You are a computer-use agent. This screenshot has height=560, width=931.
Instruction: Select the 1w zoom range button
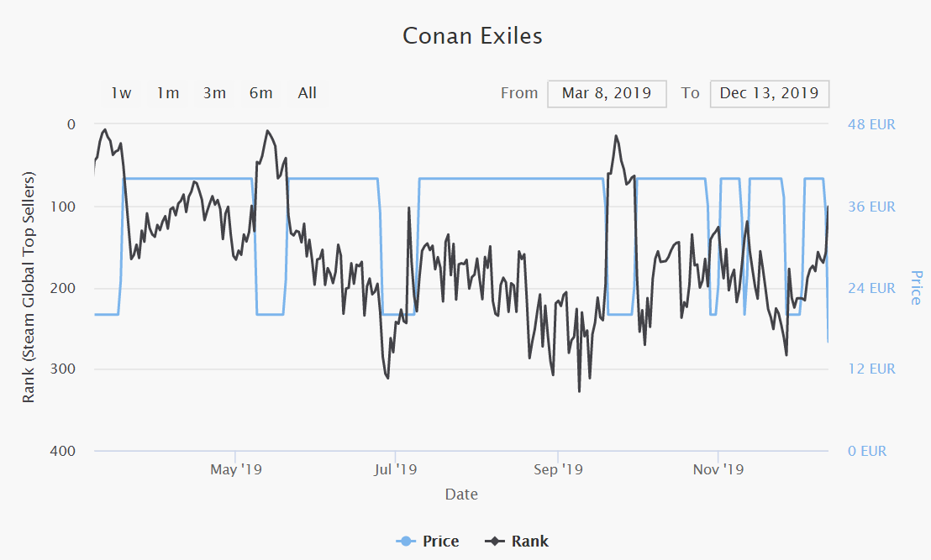(x=121, y=93)
